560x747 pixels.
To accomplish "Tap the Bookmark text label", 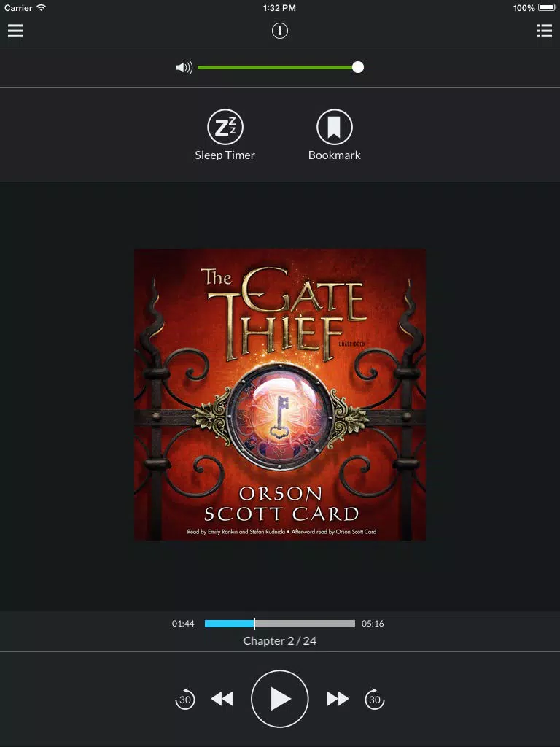I will tap(334, 155).
